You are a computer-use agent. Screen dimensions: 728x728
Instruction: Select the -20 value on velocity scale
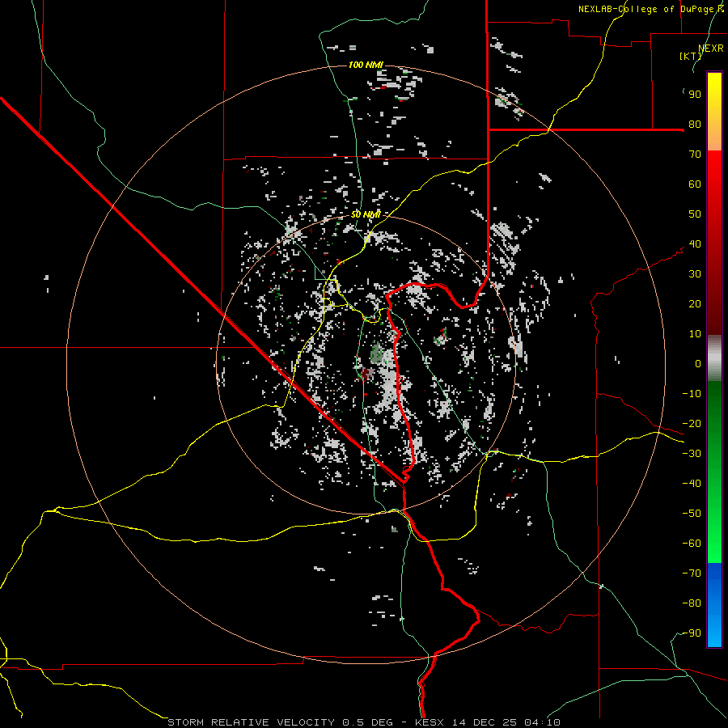click(x=692, y=424)
